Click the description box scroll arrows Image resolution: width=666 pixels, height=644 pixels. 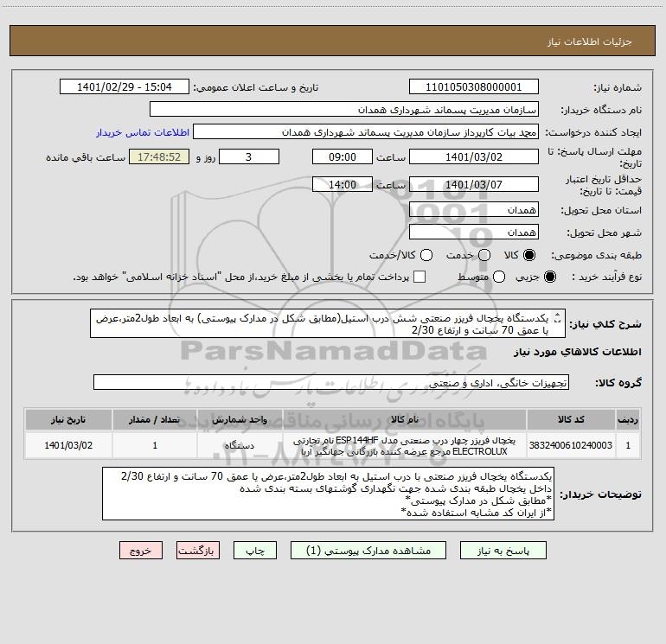[x=558, y=317]
